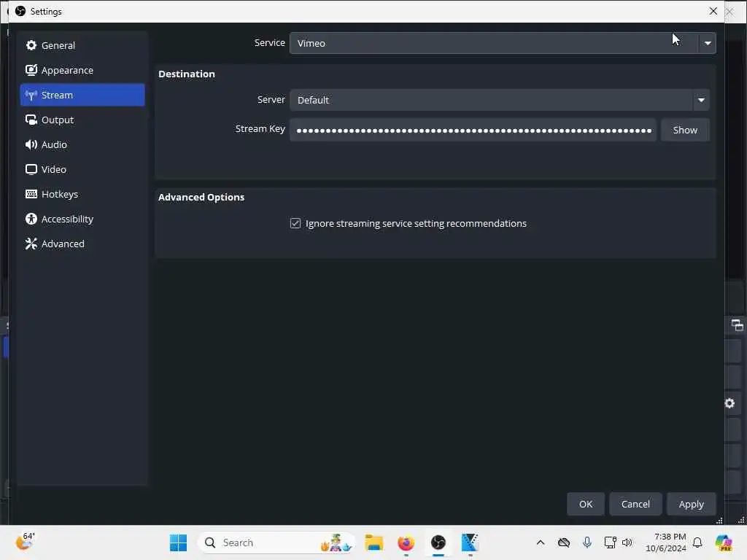Image resolution: width=747 pixels, height=560 pixels.
Task: Apply the current settings
Action: (x=691, y=504)
